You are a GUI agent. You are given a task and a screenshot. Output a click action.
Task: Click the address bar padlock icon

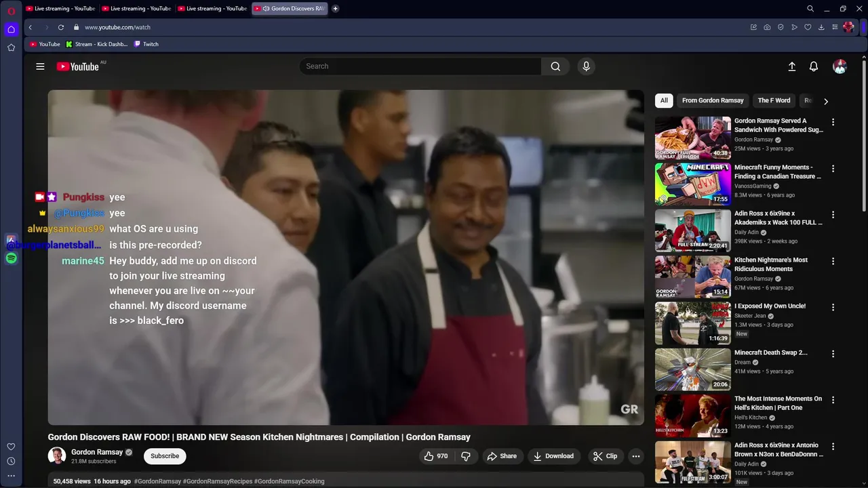77,27
